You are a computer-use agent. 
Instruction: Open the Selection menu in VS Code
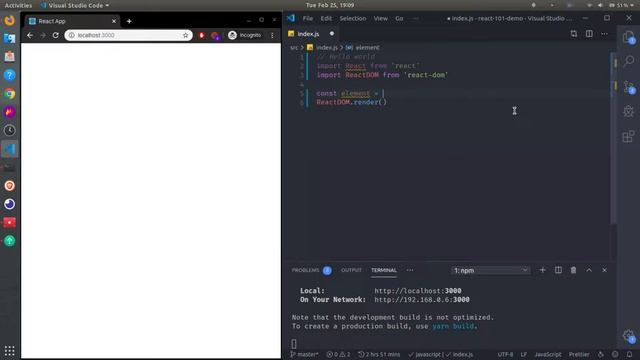(x=353, y=18)
